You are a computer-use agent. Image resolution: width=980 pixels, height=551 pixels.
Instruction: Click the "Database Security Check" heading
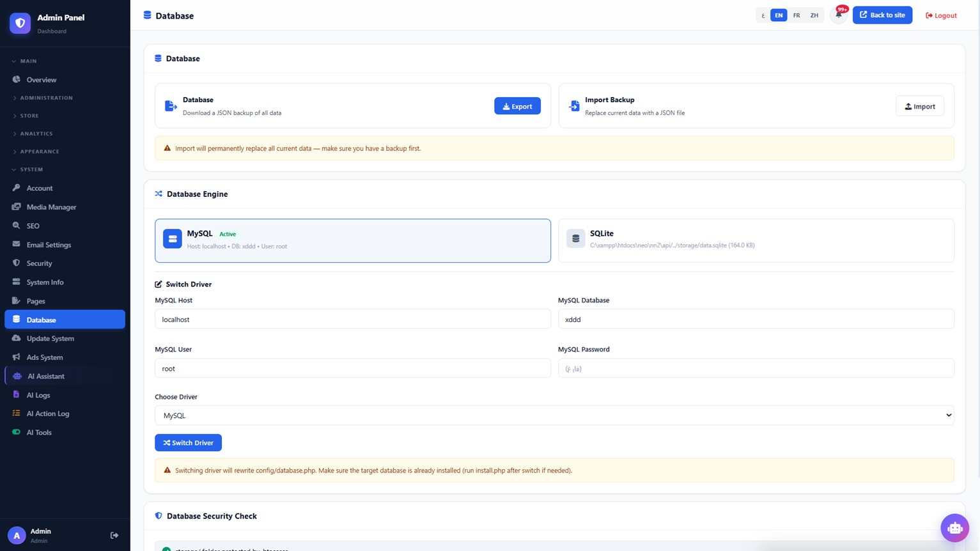click(212, 516)
